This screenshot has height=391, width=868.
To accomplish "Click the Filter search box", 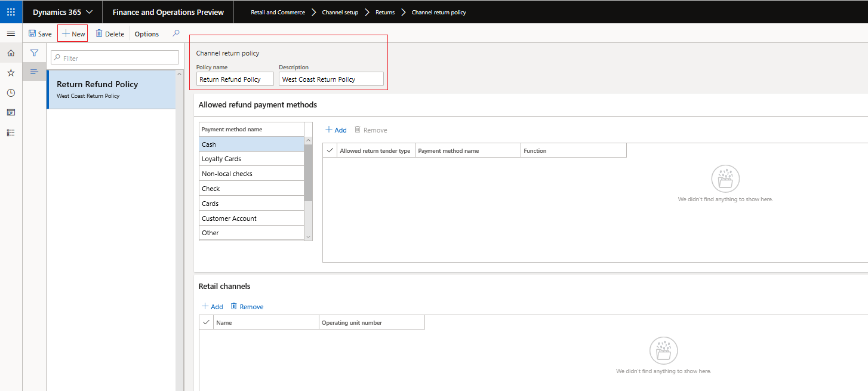I will [x=115, y=58].
